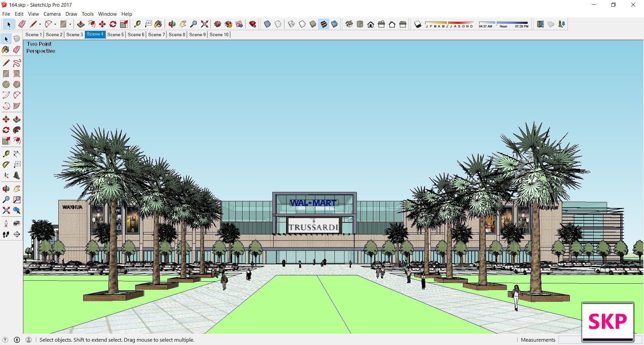Toggle X-Ray face style

coord(267,24)
